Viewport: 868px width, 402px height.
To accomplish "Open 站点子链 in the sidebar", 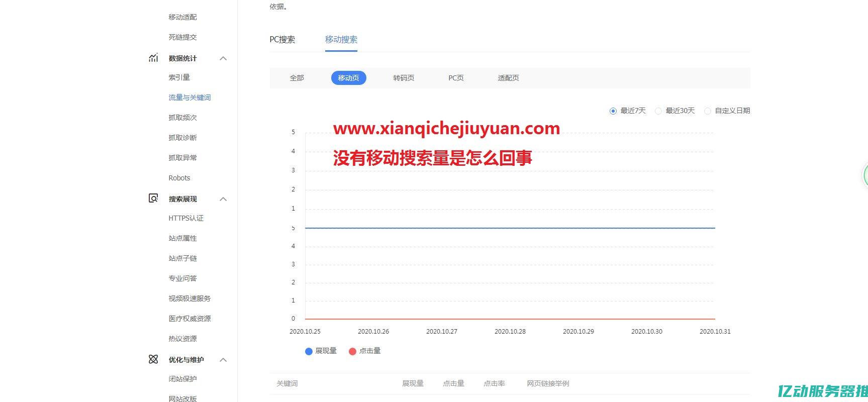I will [182, 258].
